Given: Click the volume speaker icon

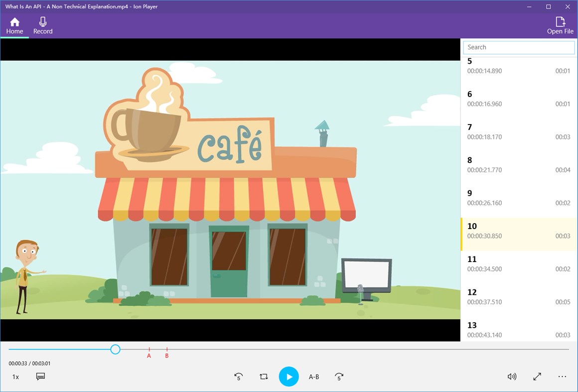Looking at the screenshot, I should point(512,377).
